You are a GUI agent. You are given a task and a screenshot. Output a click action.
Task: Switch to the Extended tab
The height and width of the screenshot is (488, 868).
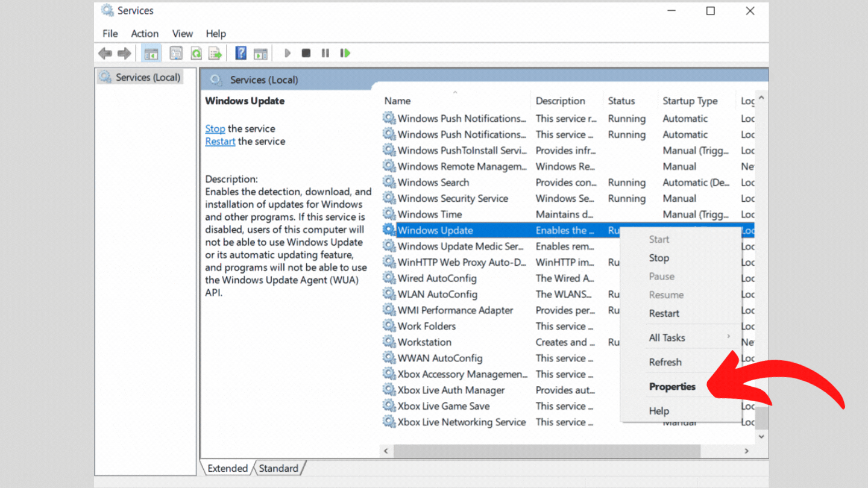tap(227, 468)
